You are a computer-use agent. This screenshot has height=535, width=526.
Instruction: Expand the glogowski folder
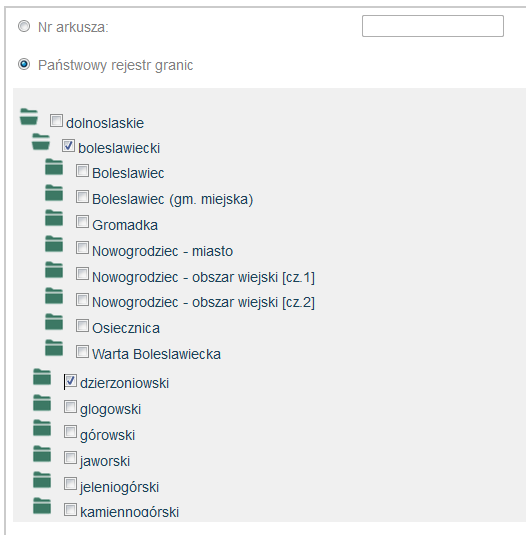point(42,403)
